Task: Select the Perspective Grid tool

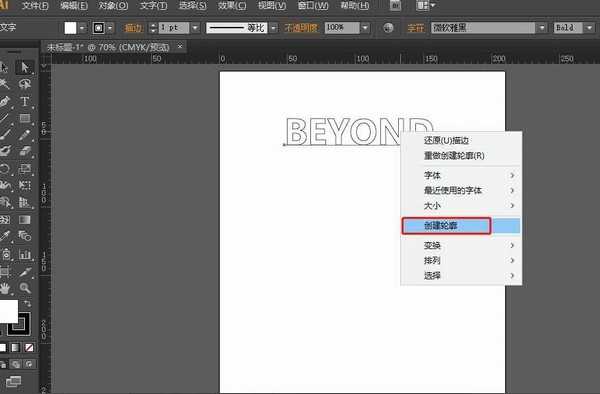Action: [x=25, y=202]
